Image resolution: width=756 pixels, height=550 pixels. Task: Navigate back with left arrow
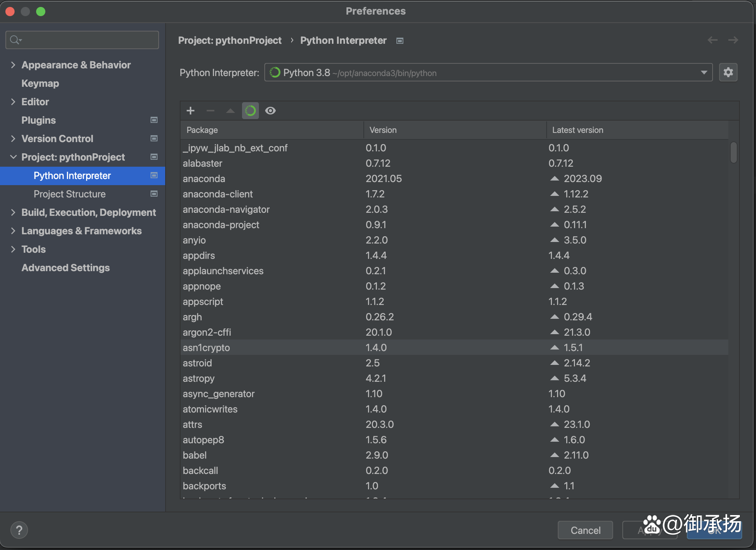[713, 40]
